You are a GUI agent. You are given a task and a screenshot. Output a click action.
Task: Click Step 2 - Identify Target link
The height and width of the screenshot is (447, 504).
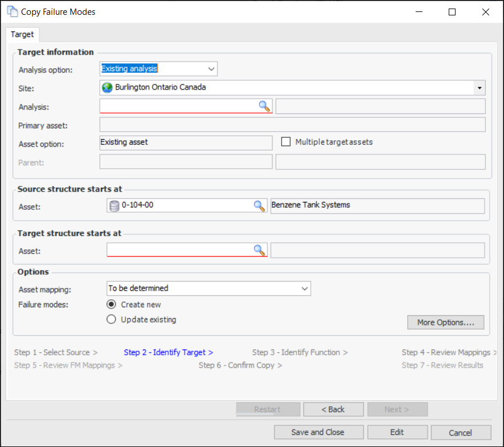(x=168, y=352)
